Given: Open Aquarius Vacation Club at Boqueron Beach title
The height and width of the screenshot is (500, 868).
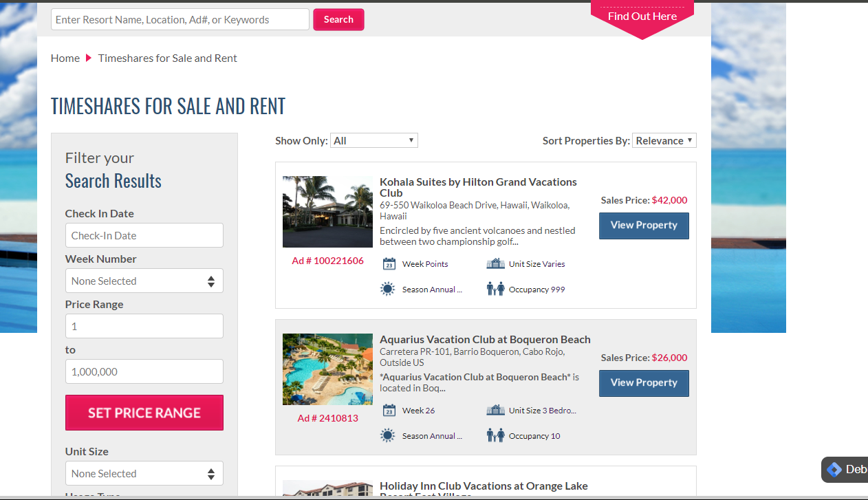Looking at the screenshot, I should (485, 339).
